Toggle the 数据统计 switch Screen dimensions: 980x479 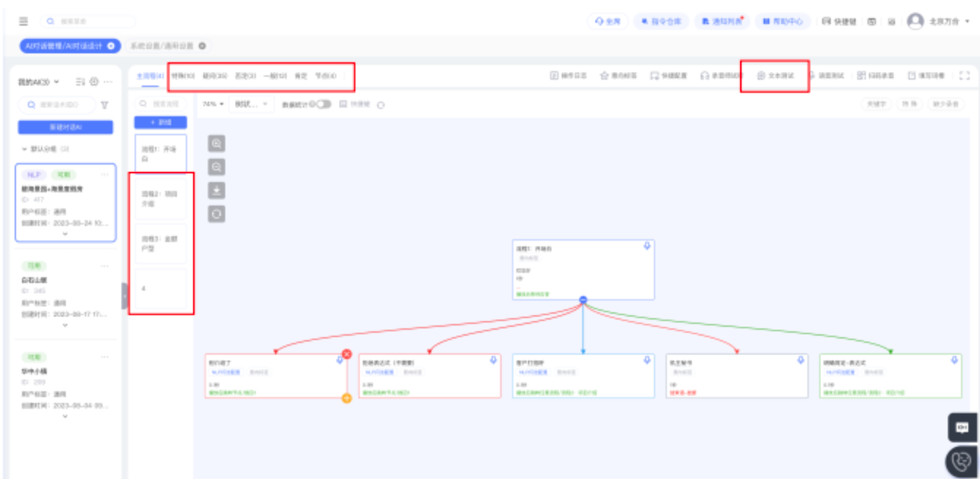tap(323, 105)
